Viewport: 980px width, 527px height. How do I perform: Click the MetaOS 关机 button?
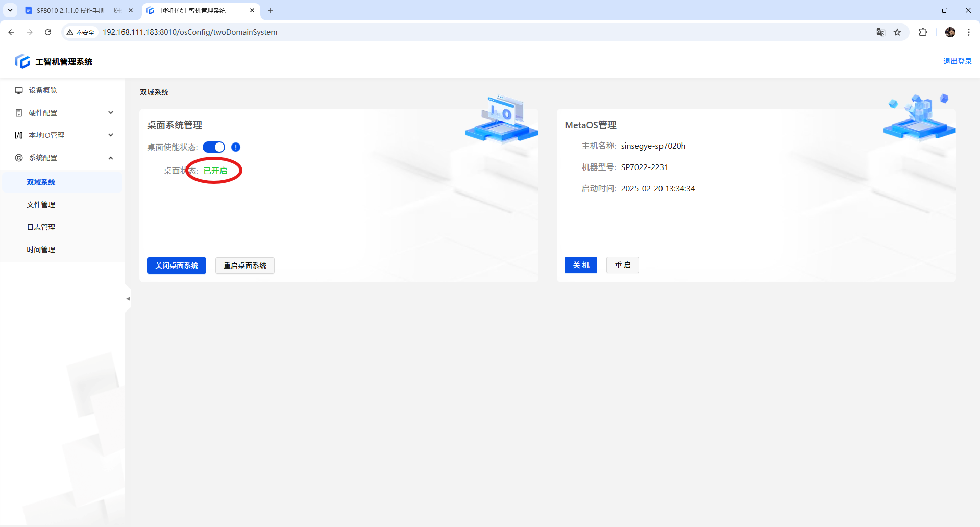point(581,265)
